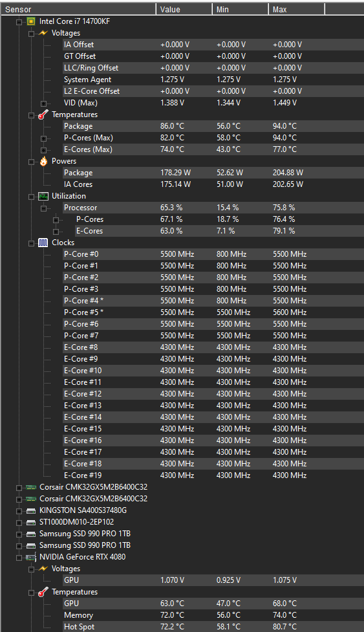Click the Intel Core i7 CPU chip icon
This screenshot has height=632, width=364.
(x=31, y=21)
